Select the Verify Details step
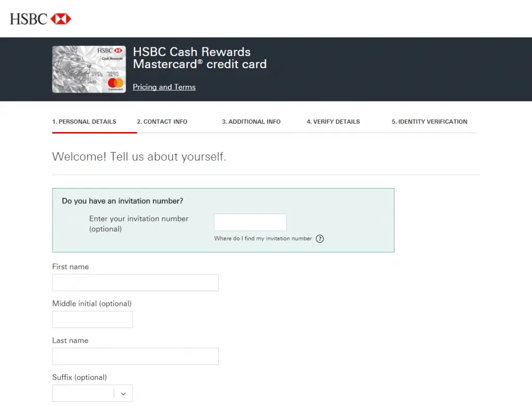532x406 pixels. [x=333, y=122]
